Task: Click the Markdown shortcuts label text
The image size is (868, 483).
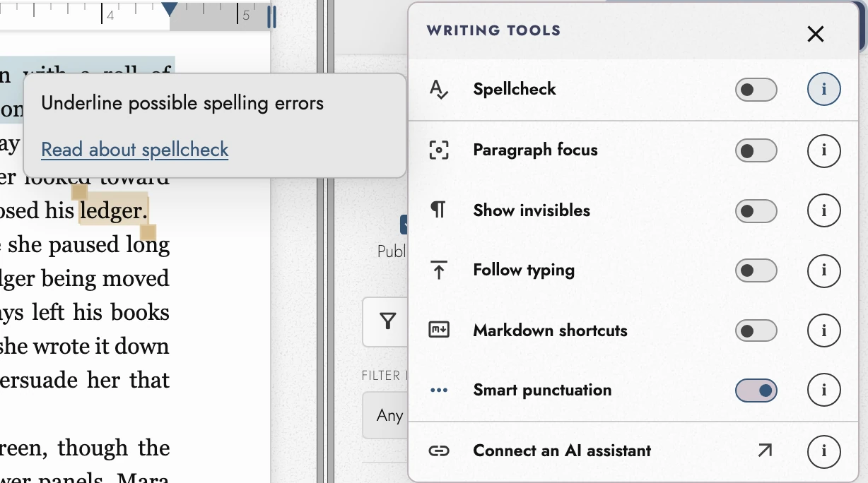Action: click(x=550, y=330)
